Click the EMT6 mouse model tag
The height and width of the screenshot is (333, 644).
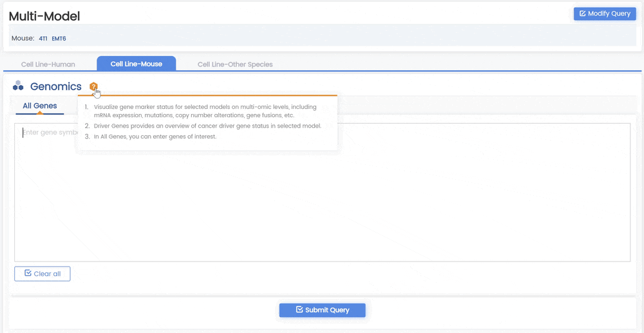(x=59, y=39)
